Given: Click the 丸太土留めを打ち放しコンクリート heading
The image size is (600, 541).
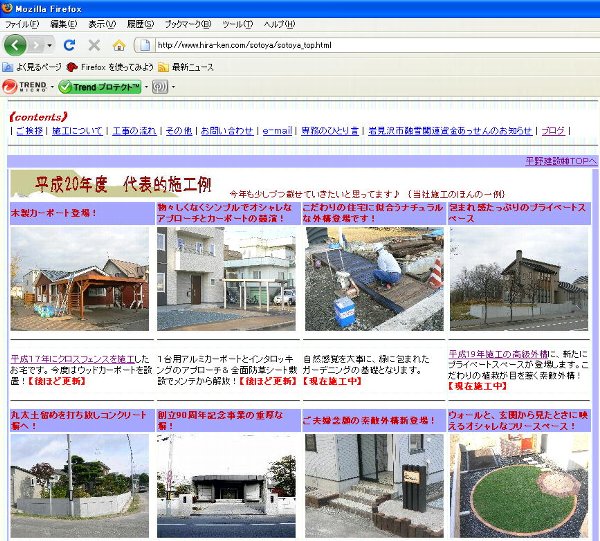Looking at the screenshot, I should [78, 420].
